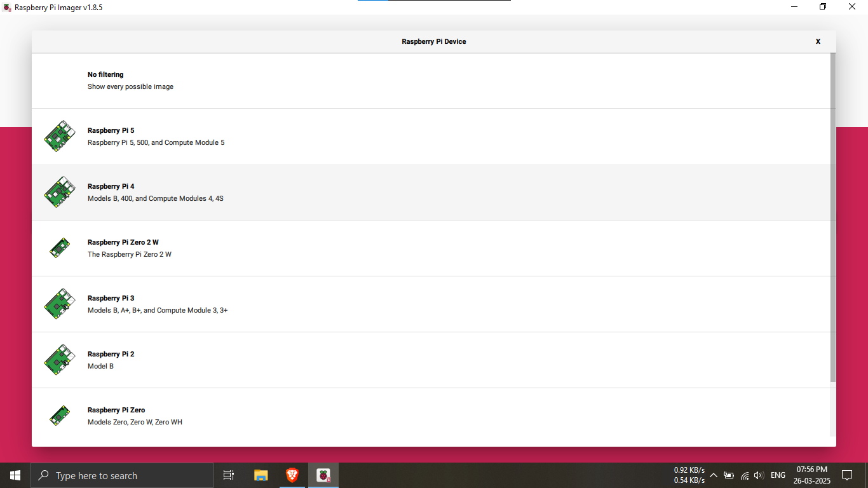
Task: Open the Windows notification center
Action: [x=846, y=475]
